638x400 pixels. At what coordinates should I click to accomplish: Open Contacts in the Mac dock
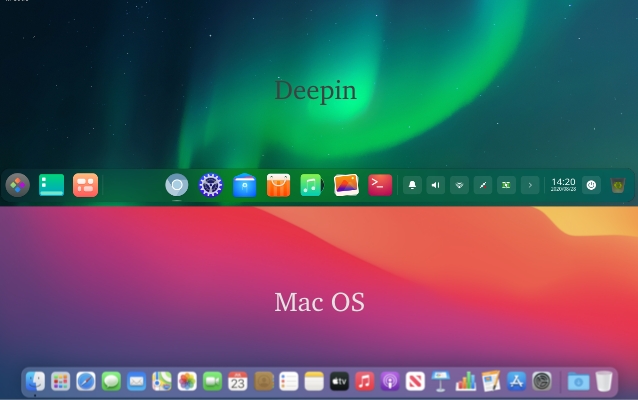click(264, 382)
